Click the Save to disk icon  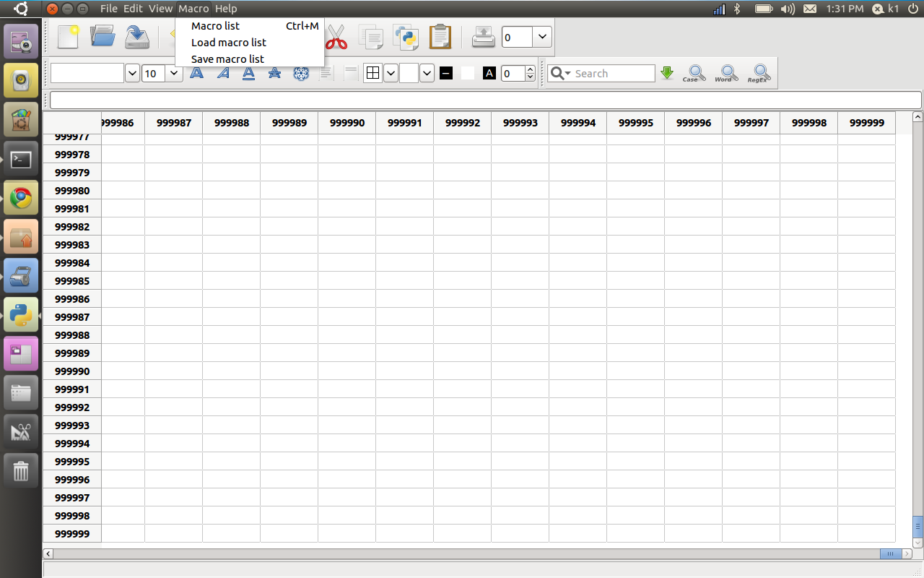click(x=136, y=37)
